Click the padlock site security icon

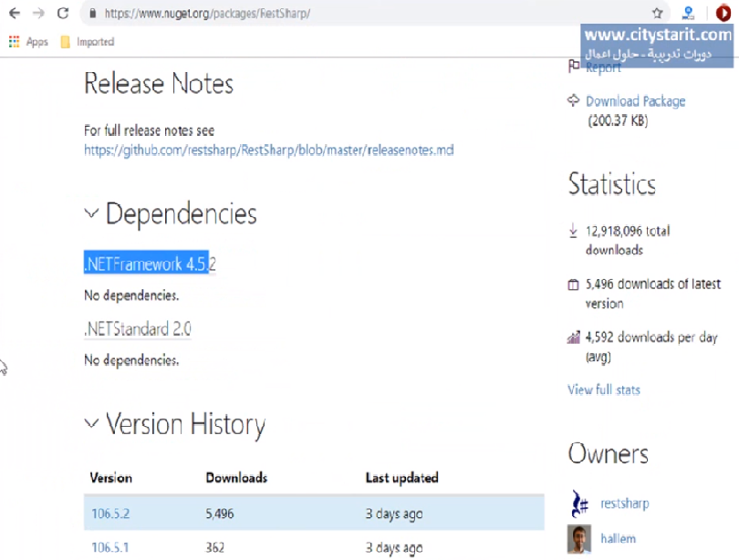pos(93,14)
